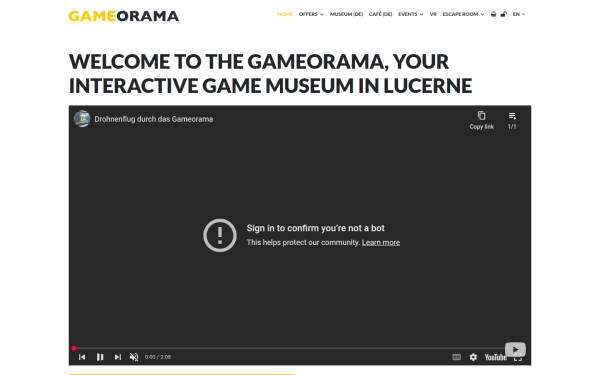
Task: Open the Café (DE) page
Action: pyautogui.click(x=380, y=14)
